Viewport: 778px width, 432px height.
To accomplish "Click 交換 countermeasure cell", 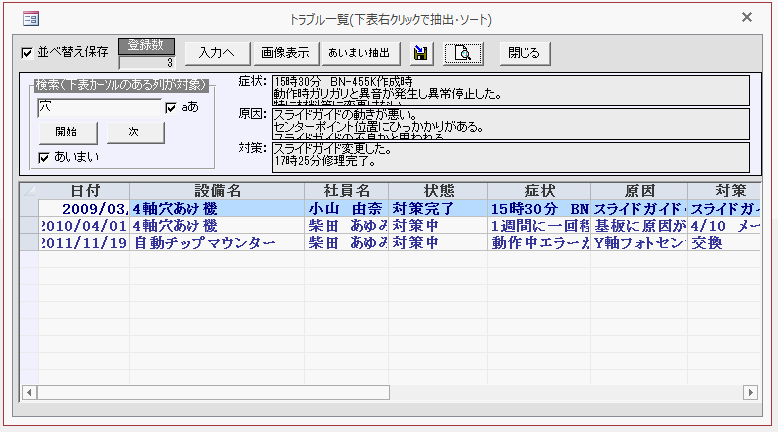I will pyautogui.click(x=724, y=243).
